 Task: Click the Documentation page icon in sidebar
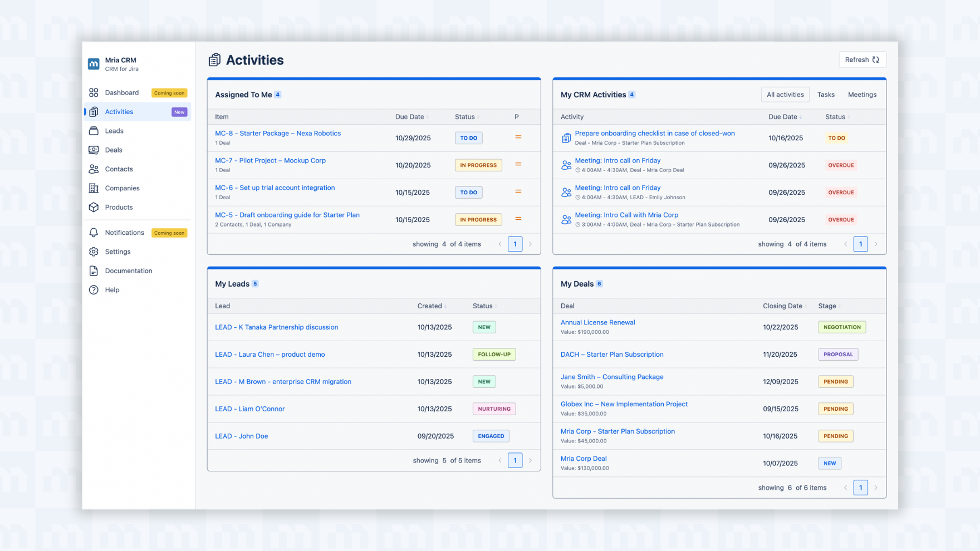(94, 271)
